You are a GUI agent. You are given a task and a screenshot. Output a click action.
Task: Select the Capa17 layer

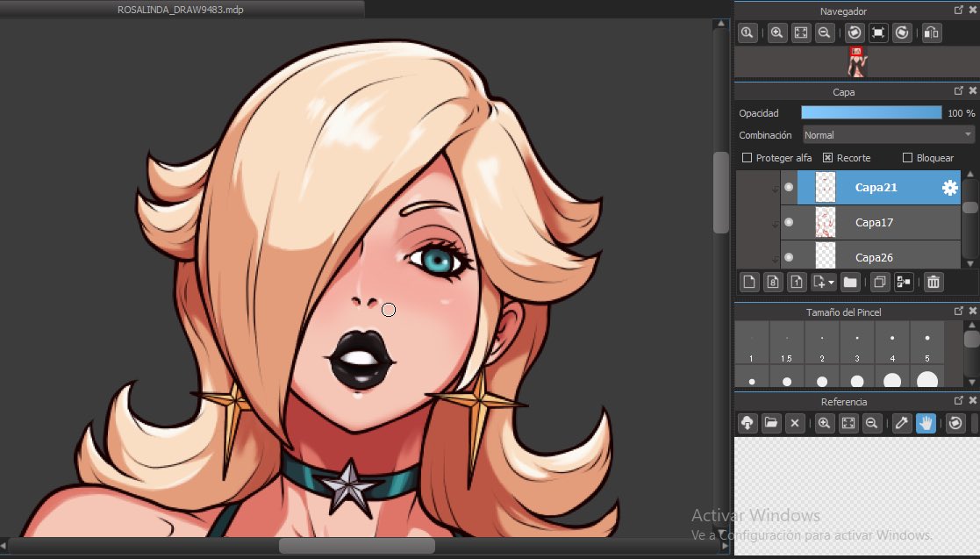coord(870,222)
